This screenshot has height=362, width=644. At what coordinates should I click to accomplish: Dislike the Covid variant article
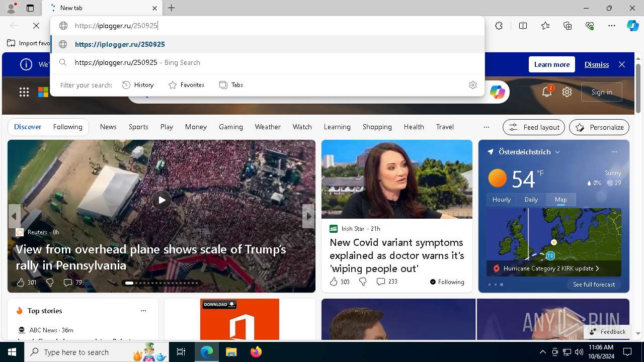363,282
